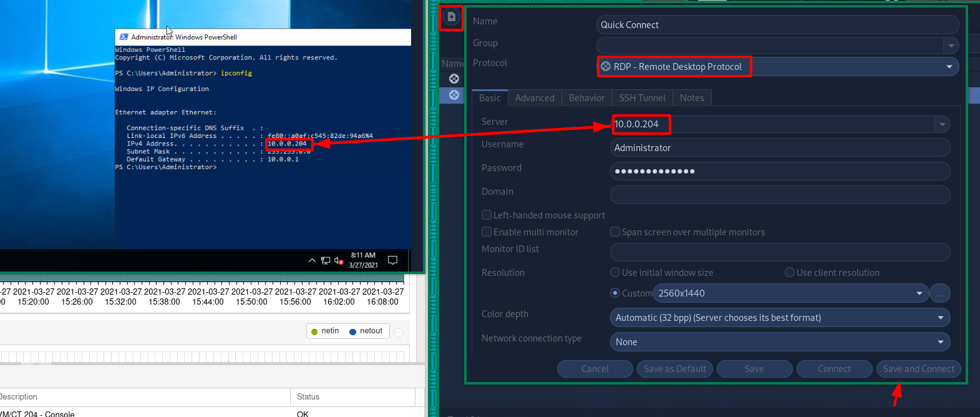The height and width of the screenshot is (417, 980).
Task: Select Use client resolution option
Action: 790,272
